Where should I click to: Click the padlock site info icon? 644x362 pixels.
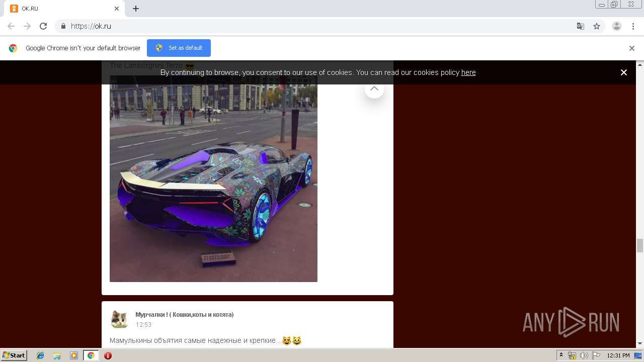click(x=63, y=26)
